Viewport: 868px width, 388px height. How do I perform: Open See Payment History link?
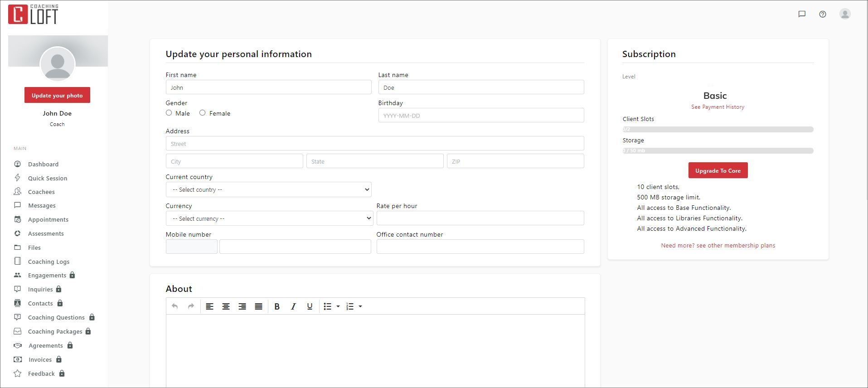[x=718, y=107]
